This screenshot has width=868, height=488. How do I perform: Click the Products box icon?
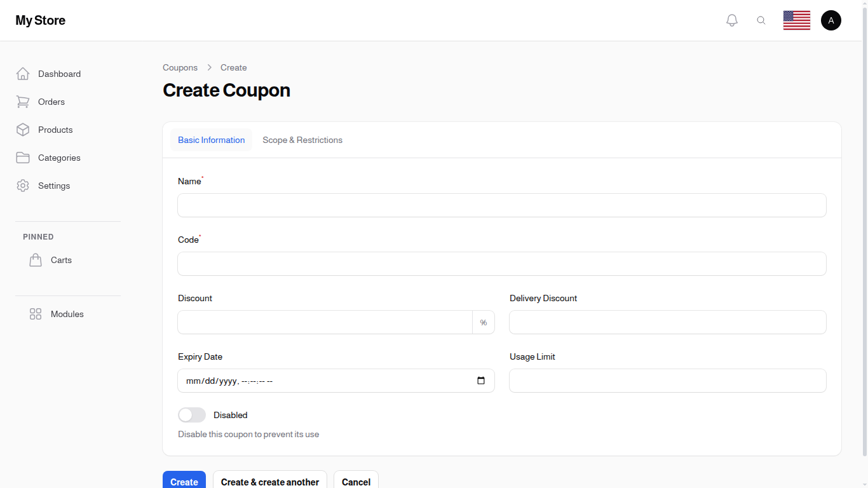tap(23, 130)
